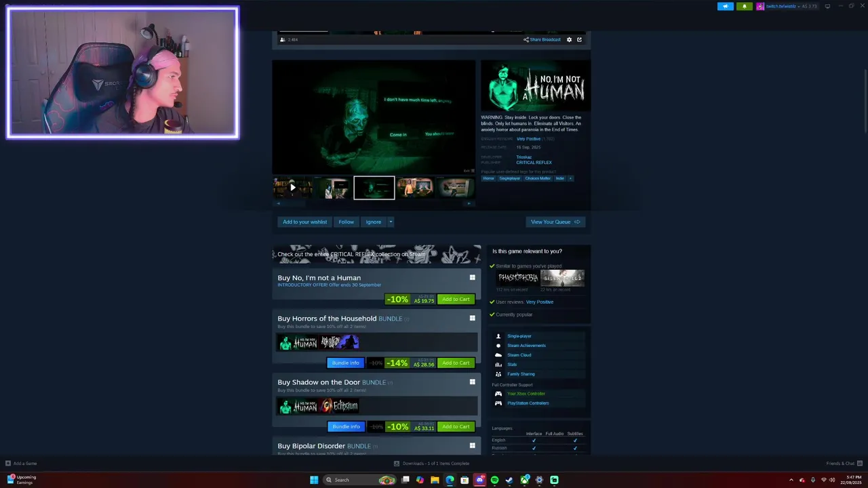
Task: Expand more tags with the plus button
Action: pyautogui.click(x=570, y=178)
